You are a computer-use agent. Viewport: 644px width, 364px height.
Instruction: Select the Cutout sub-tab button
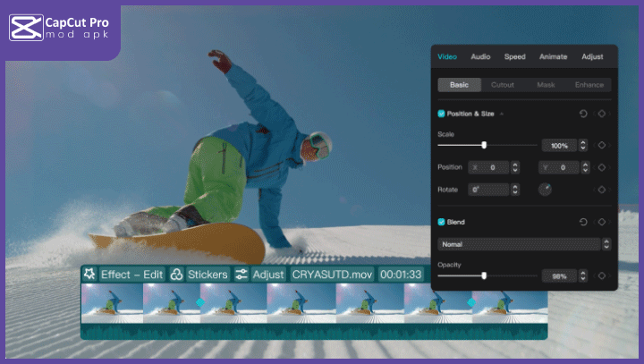(x=502, y=85)
